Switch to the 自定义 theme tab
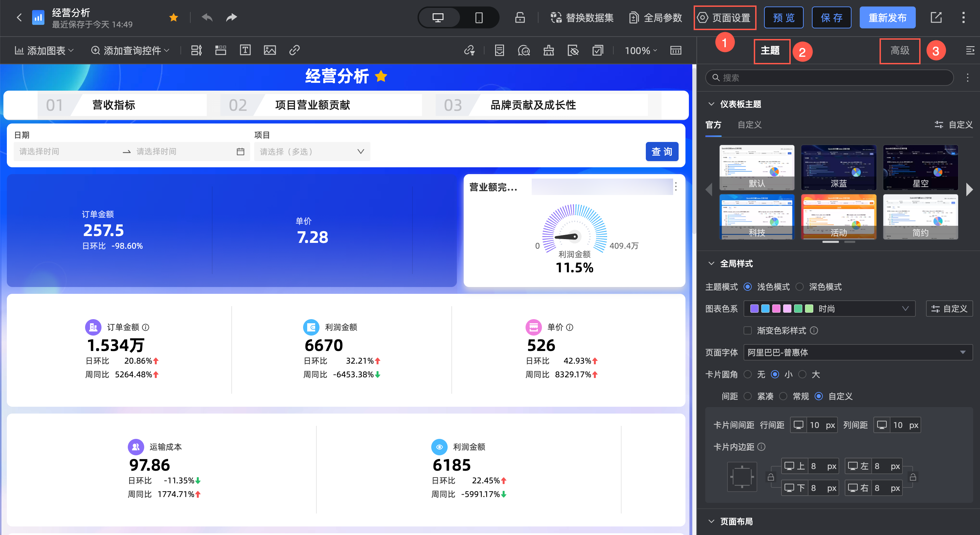This screenshot has height=535, width=980. point(749,125)
